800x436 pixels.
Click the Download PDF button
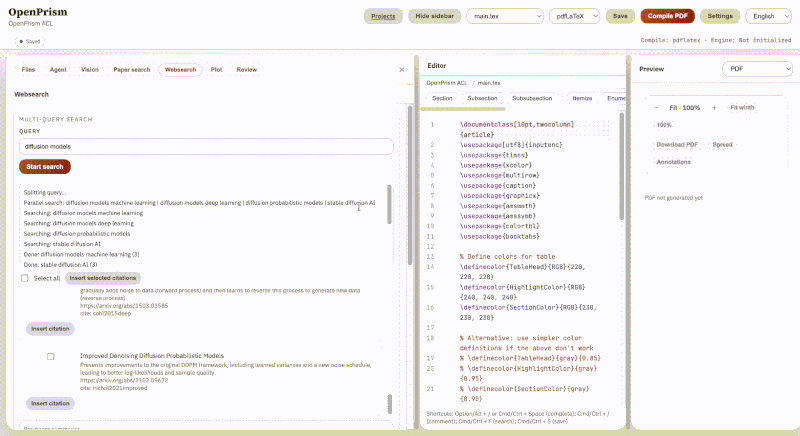(x=677, y=145)
